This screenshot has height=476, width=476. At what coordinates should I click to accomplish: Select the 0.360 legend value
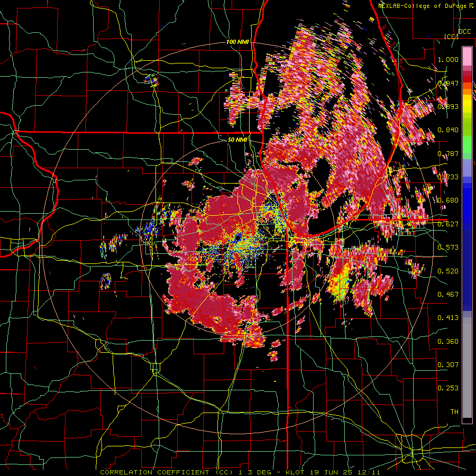(x=448, y=342)
